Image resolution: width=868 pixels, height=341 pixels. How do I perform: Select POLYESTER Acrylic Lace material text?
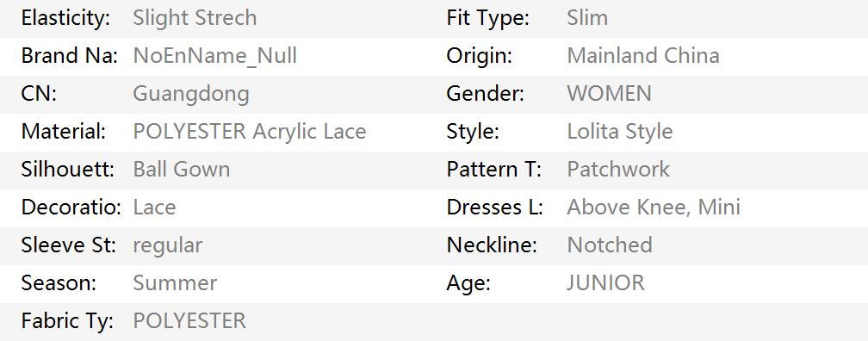click(250, 132)
